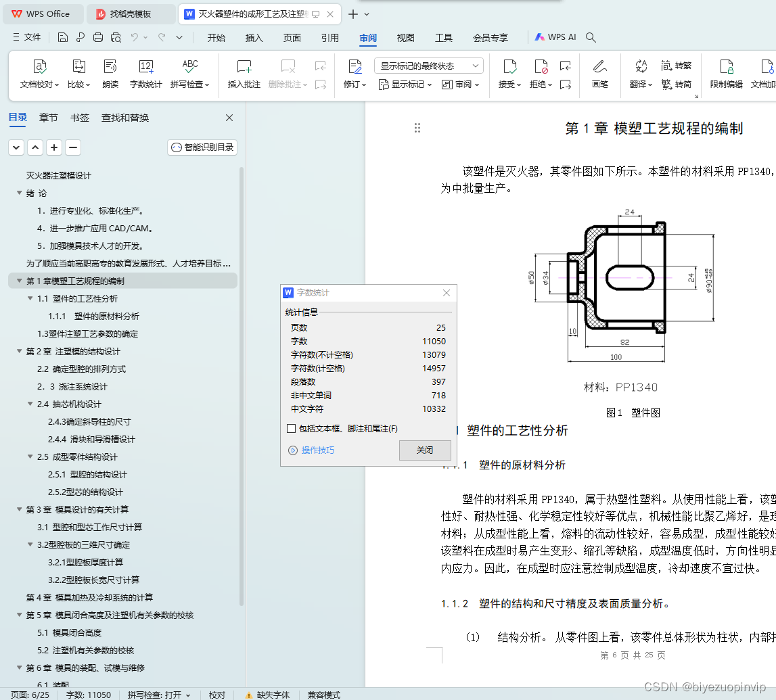Viewport: 776px width, 700px height.
Task: Click 智能识别目录 button
Action: tap(202, 147)
